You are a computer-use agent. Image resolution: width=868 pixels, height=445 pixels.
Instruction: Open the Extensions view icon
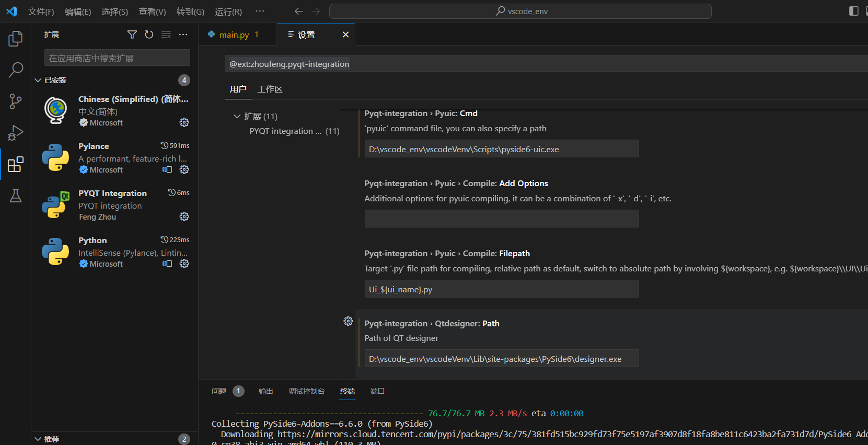(x=16, y=164)
